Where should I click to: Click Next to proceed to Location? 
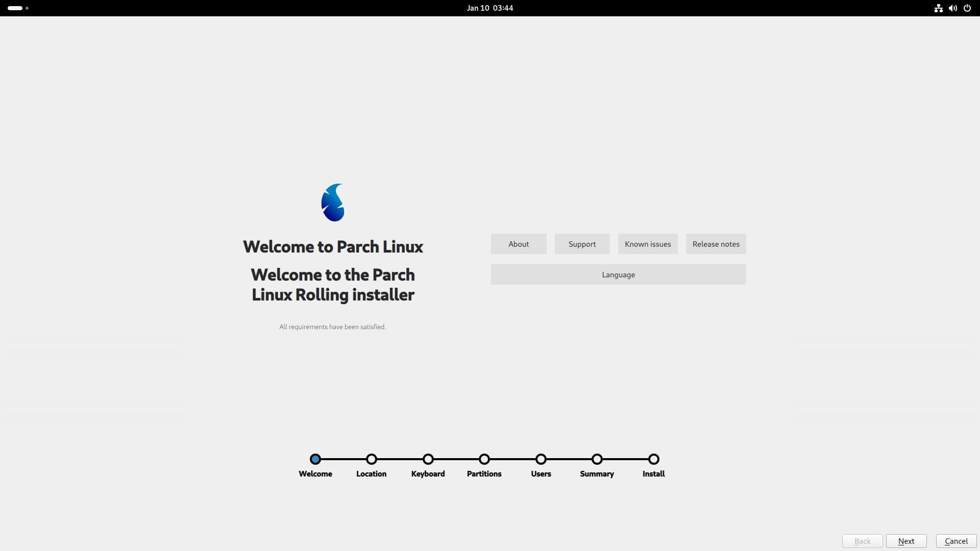point(906,540)
